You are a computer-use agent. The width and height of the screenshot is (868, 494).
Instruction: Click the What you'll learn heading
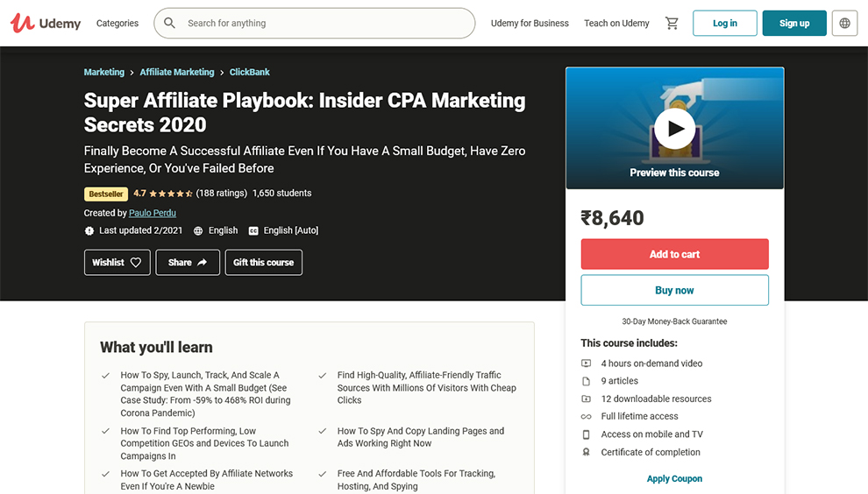click(156, 348)
